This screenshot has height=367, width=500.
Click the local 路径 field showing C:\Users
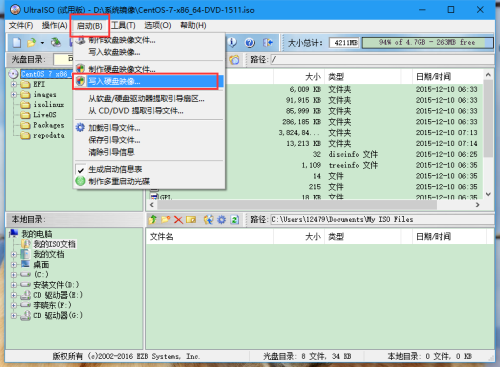coord(382,220)
